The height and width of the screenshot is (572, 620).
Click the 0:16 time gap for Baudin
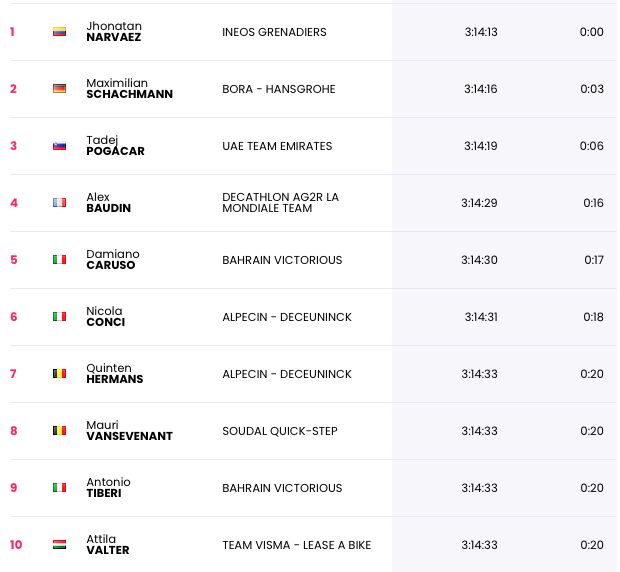tap(593, 203)
